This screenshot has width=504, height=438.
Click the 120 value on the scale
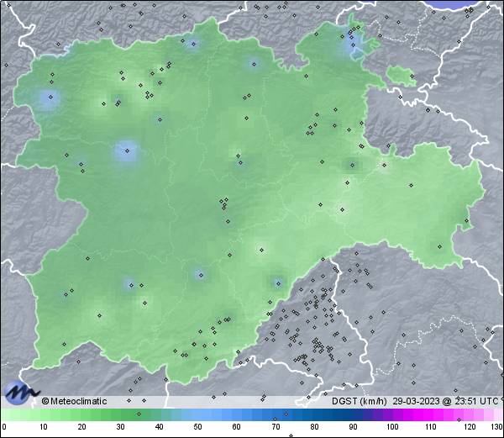[x=470, y=427]
